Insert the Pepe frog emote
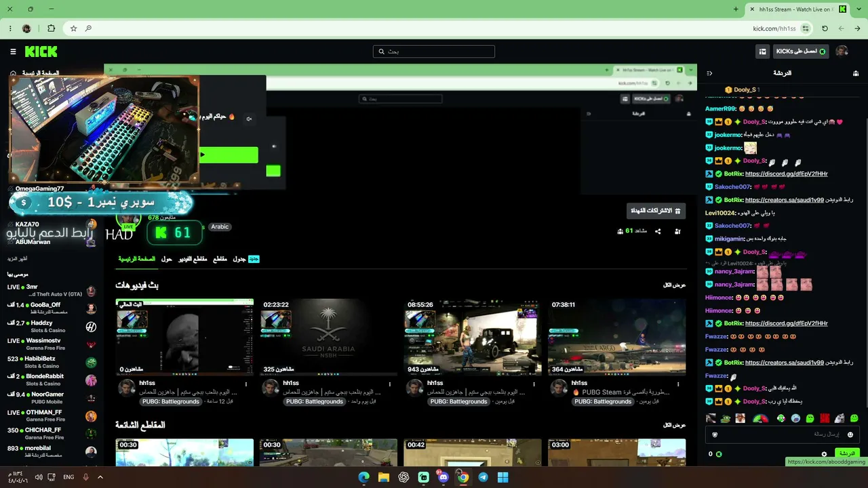 click(726, 419)
